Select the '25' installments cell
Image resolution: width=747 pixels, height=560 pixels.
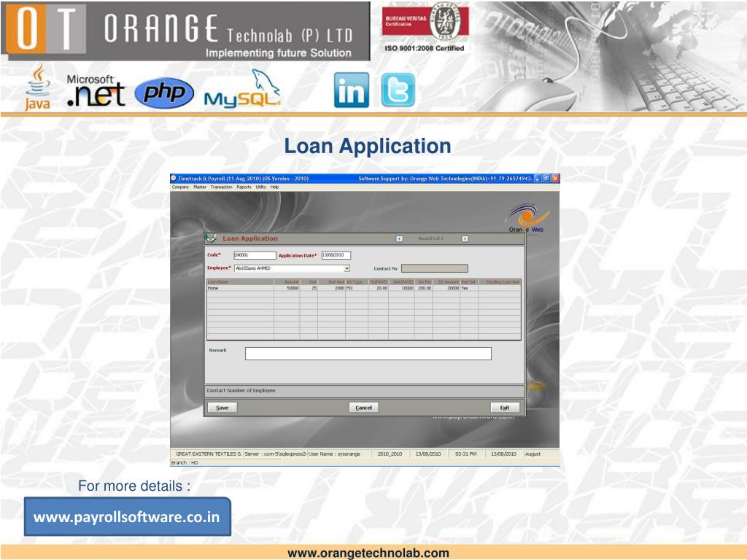(x=309, y=288)
